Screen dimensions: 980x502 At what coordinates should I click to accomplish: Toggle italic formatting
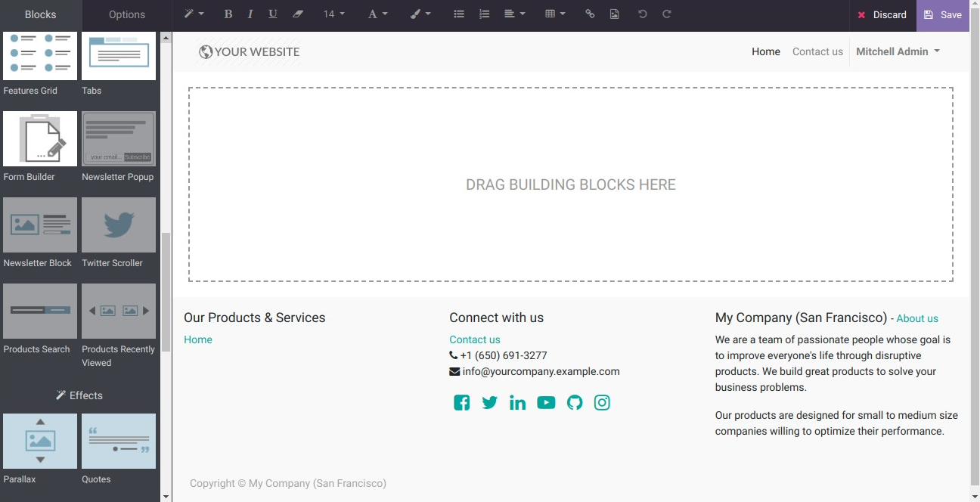[250, 14]
